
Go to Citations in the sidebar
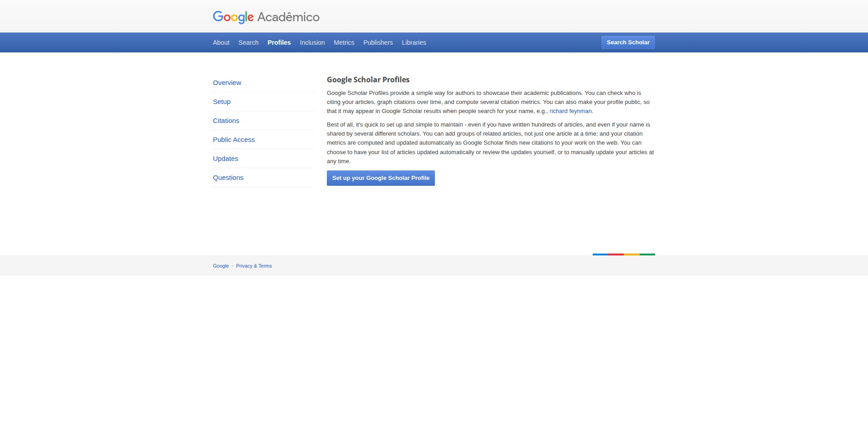(226, 121)
